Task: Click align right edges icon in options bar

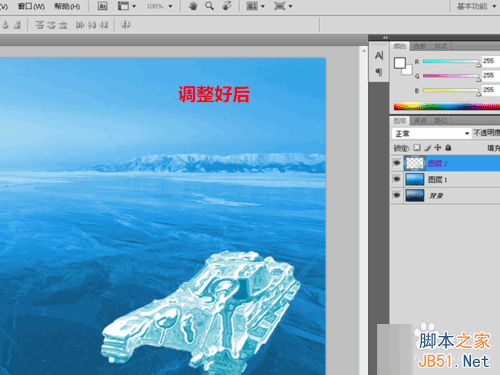Action: point(17,25)
